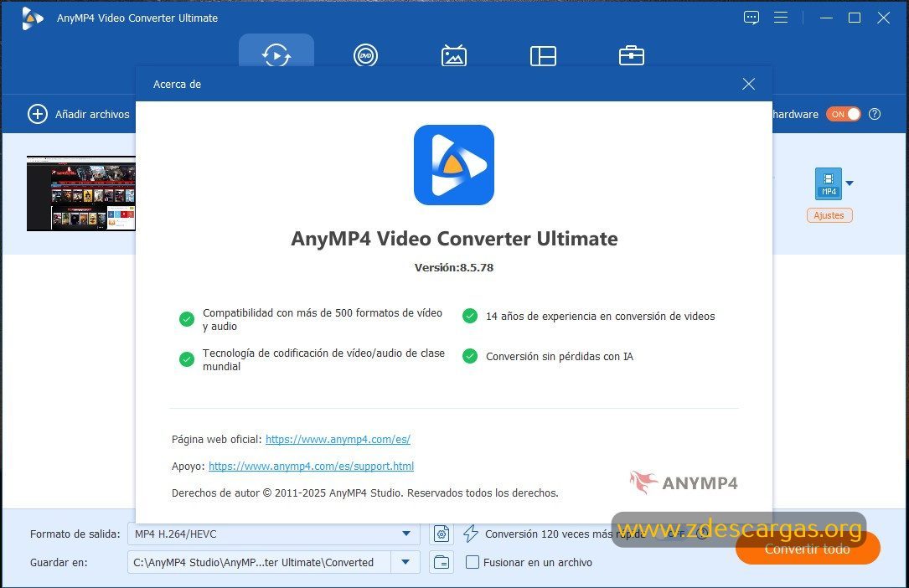Open the DVD Ripper tab
The image size is (909, 588).
pos(365,55)
